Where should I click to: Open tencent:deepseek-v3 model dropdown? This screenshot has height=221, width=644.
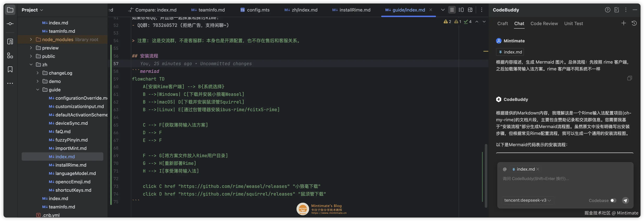point(527,200)
